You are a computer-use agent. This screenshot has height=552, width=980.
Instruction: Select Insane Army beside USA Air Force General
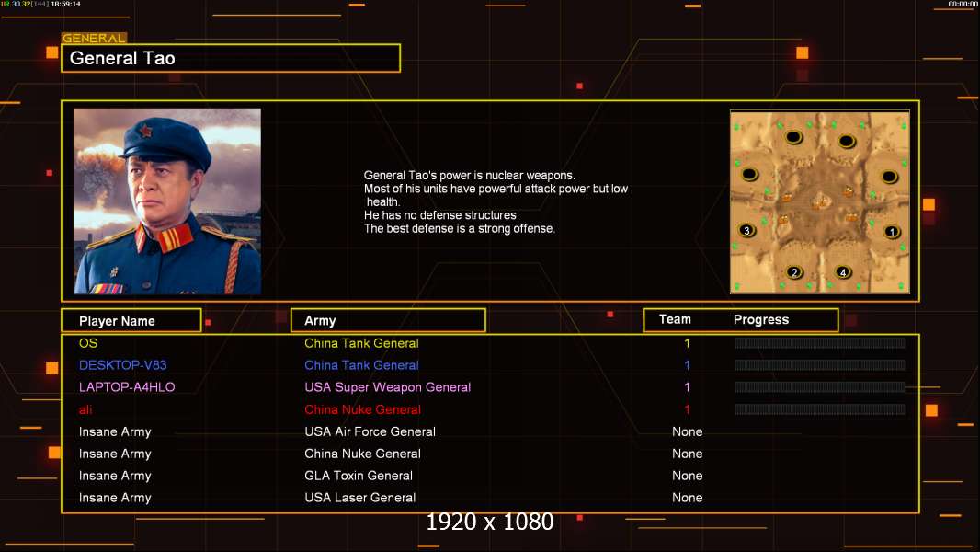tap(115, 432)
